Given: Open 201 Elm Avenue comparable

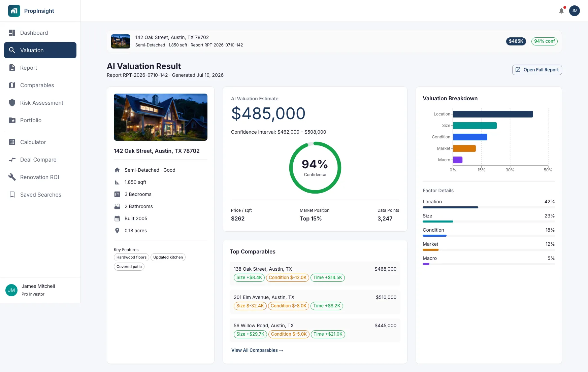Looking at the screenshot, I should 315,302.
